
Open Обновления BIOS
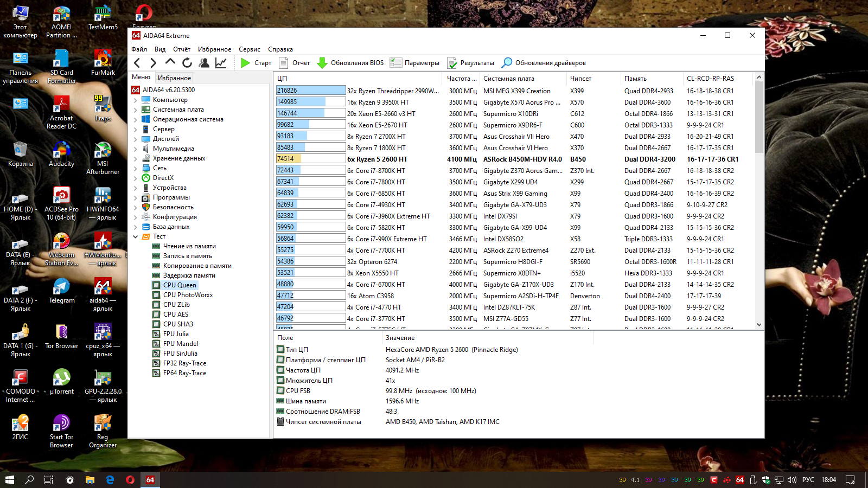coord(350,63)
